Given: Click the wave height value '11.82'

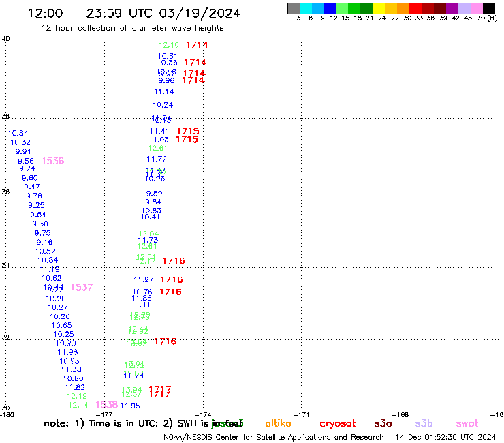Looking at the screenshot, I should [x=75, y=388].
